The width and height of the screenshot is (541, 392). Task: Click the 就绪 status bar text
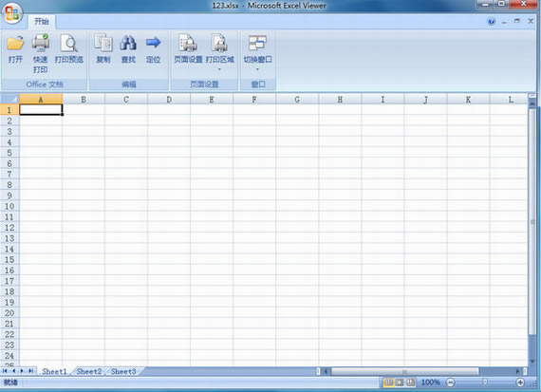(x=10, y=383)
